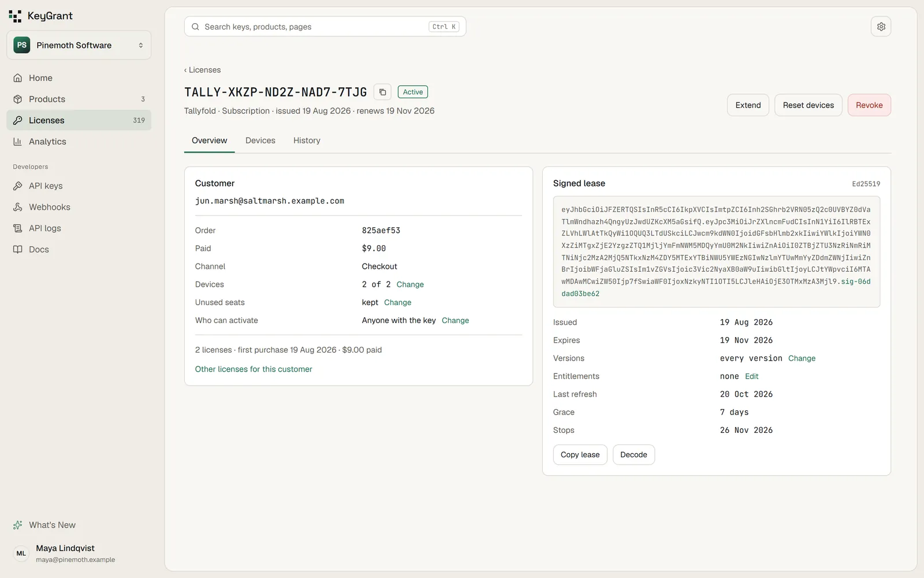Viewport: 924px width, 578px height.
Task: Open the API logs sidebar item
Action: pyautogui.click(x=79, y=228)
